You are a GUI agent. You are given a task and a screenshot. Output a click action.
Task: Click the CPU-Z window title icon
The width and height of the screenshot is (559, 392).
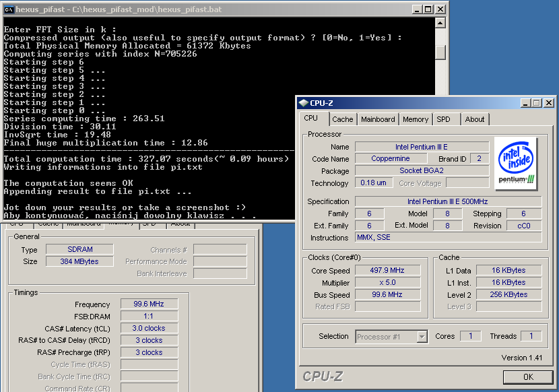tap(303, 103)
